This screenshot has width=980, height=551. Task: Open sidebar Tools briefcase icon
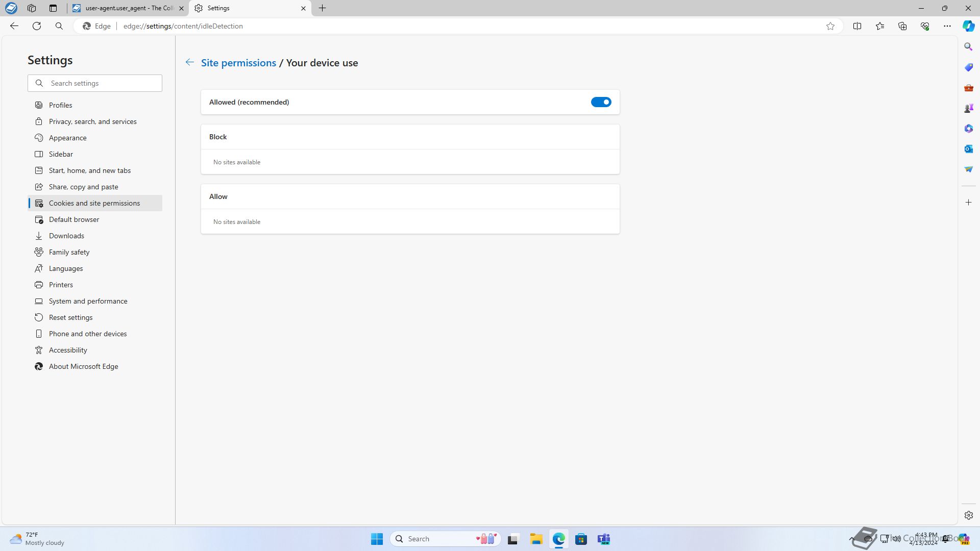[x=968, y=87]
